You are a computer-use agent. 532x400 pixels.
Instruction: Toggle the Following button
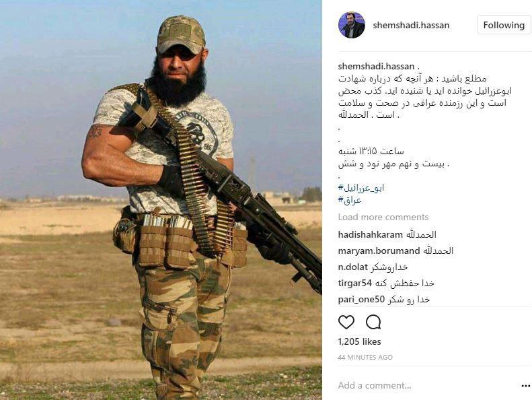pos(504,25)
